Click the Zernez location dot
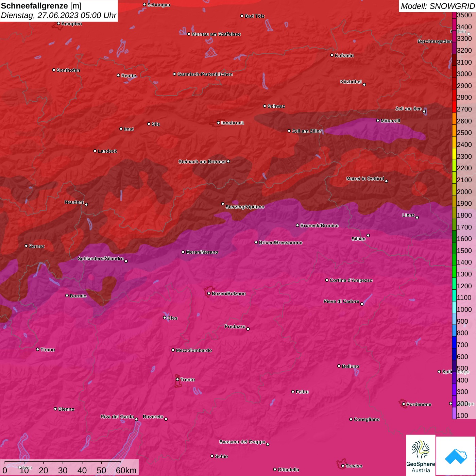The height and width of the screenshot is (476, 476). (26, 246)
